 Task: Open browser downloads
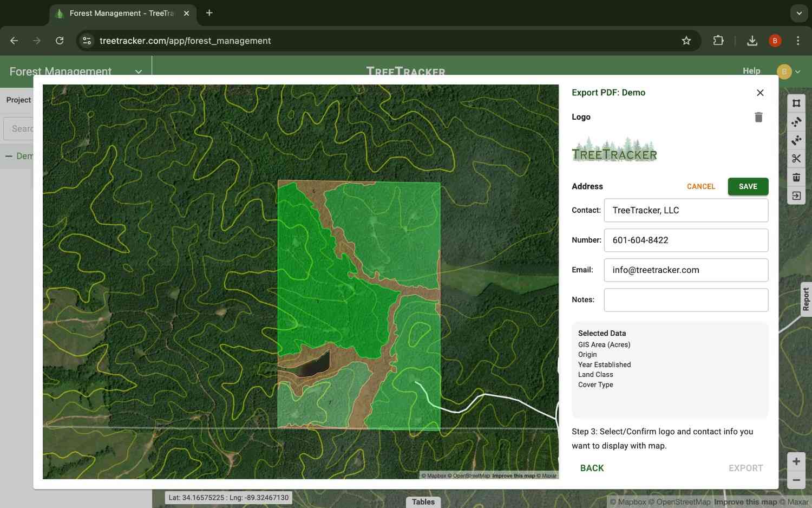click(752, 41)
